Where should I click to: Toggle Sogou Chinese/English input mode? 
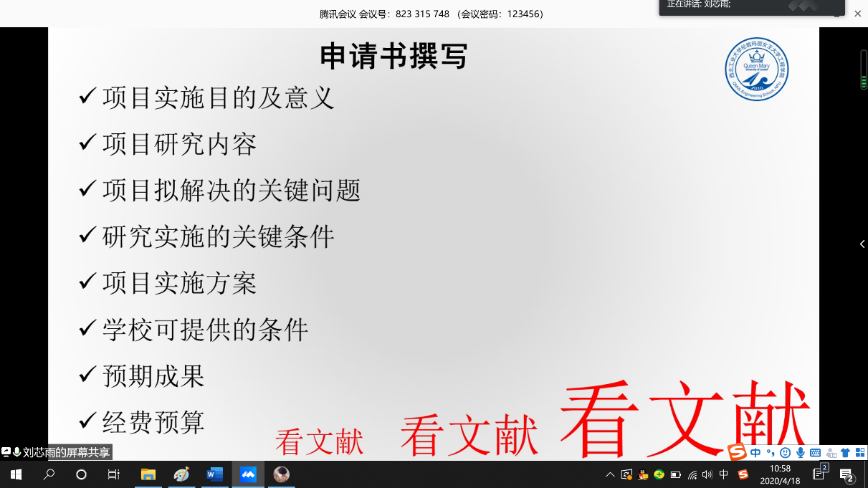coord(755,453)
